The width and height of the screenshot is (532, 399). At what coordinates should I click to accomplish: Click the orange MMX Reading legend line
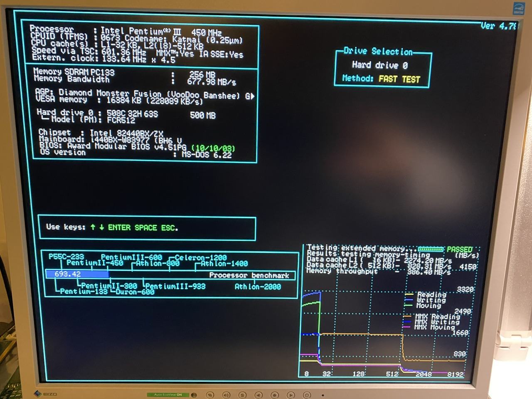[x=407, y=316]
